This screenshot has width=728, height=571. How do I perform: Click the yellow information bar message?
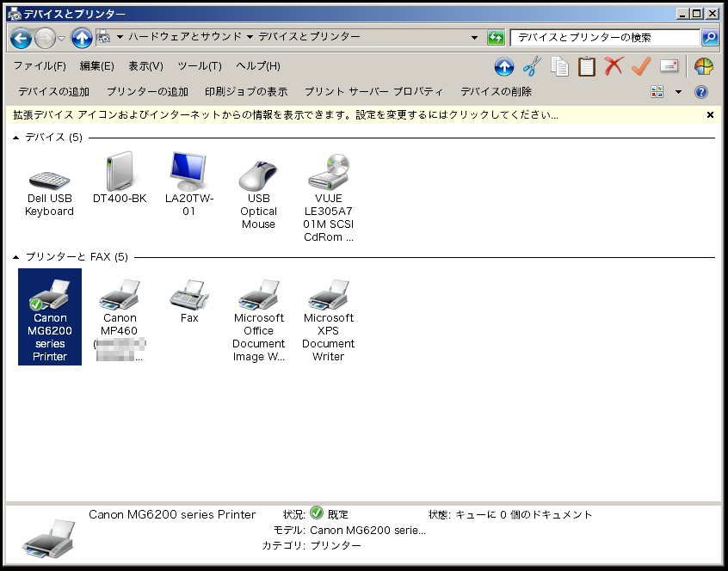click(286, 115)
